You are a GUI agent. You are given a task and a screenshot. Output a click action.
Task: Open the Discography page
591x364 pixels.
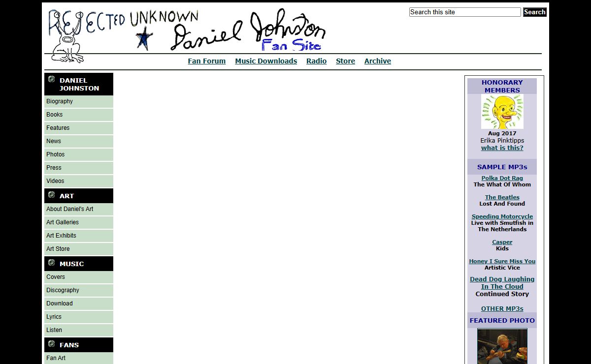pyautogui.click(x=79, y=290)
